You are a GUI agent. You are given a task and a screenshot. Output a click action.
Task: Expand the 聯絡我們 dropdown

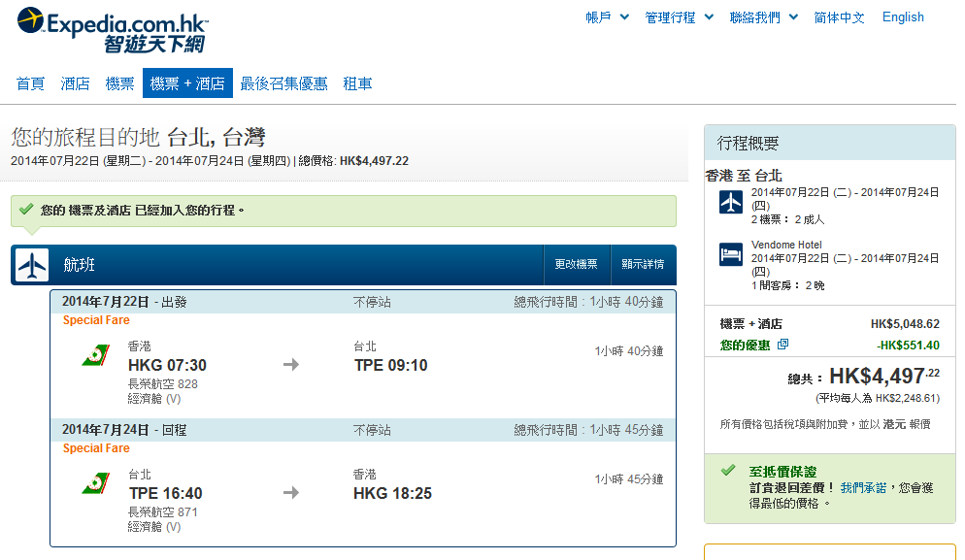[763, 17]
